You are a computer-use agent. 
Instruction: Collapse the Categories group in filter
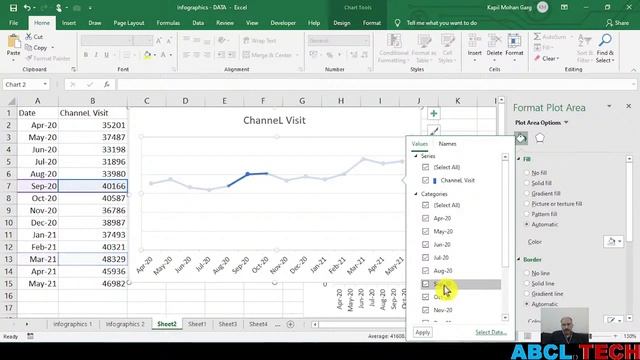tap(416, 194)
